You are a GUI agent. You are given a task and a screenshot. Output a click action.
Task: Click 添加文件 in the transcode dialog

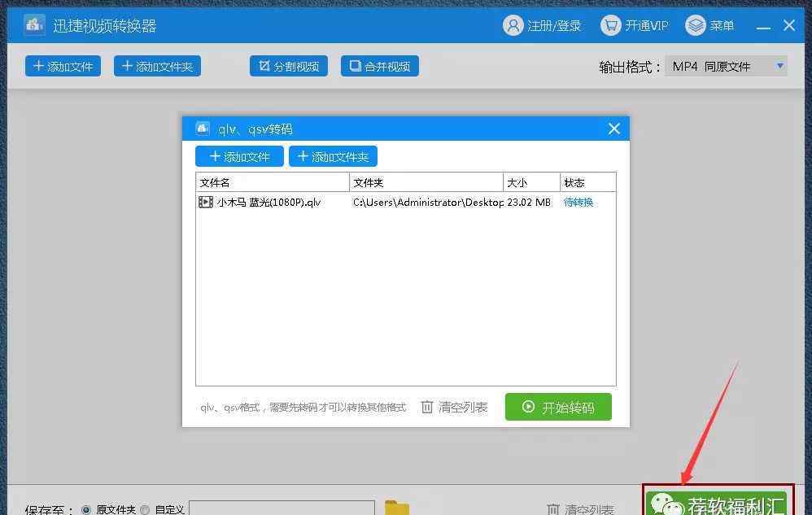(239, 156)
